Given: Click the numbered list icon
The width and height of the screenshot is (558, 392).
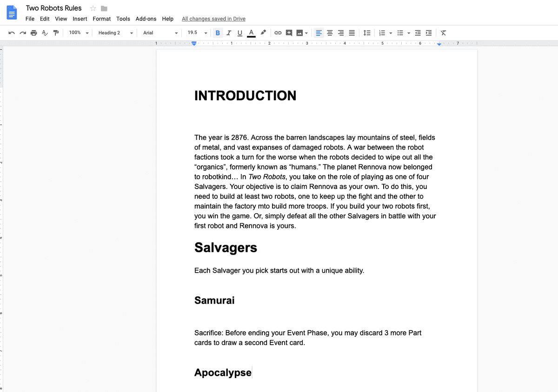Looking at the screenshot, I should click(382, 33).
